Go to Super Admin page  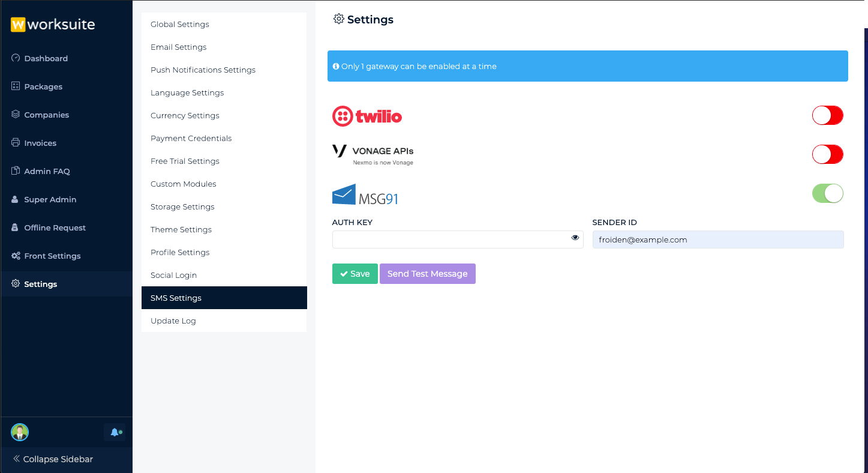click(x=50, y=199)
